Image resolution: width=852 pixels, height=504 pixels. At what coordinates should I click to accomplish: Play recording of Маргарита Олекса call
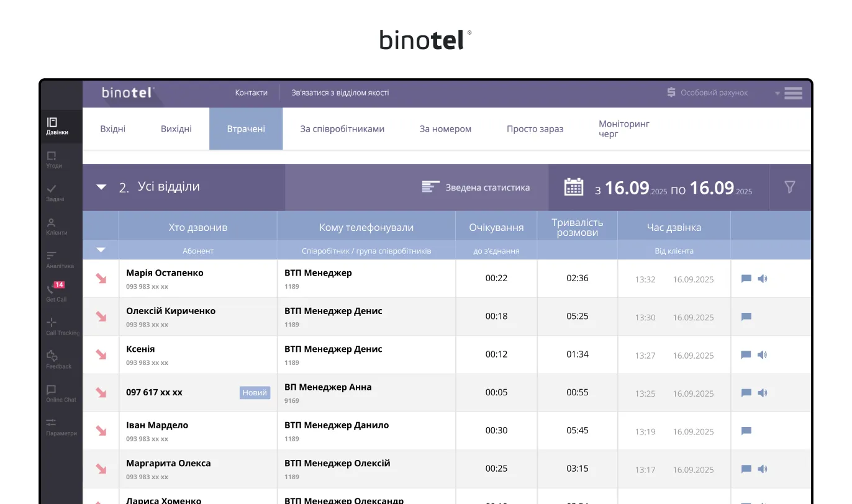pos(763,469)
